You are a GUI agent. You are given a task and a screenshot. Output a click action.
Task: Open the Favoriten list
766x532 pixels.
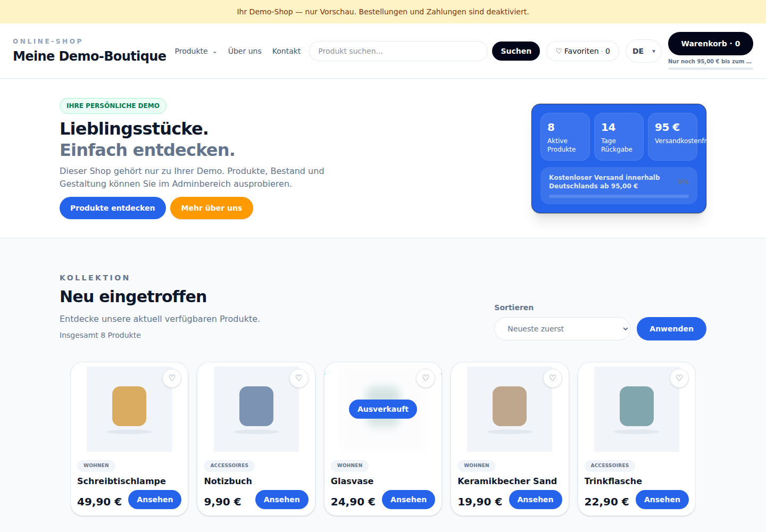point(582,51)
